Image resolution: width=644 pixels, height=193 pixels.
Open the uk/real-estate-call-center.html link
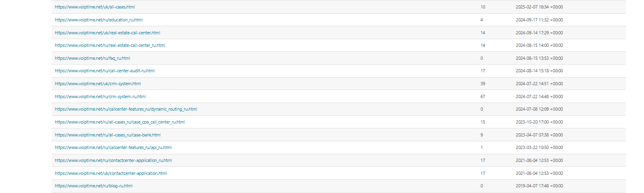tap(108, 33)
